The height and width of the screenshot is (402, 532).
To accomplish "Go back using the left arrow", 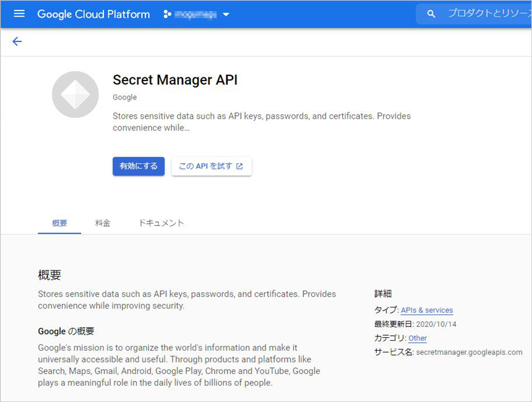I will point(17,41).
